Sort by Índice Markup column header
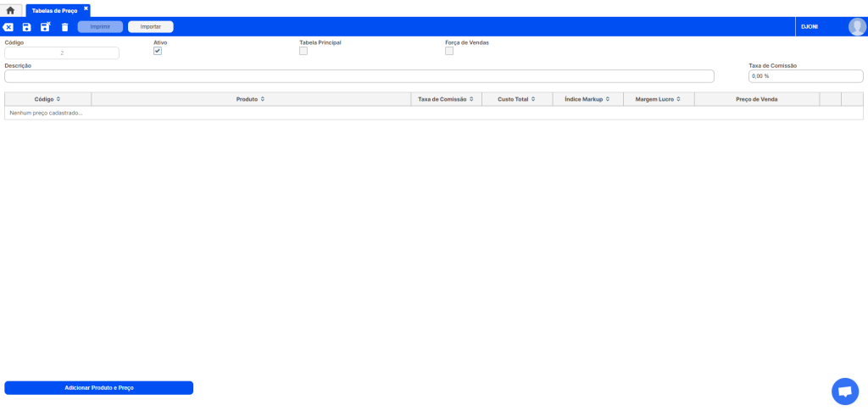 pyautogui.click(x=588, y=99)
